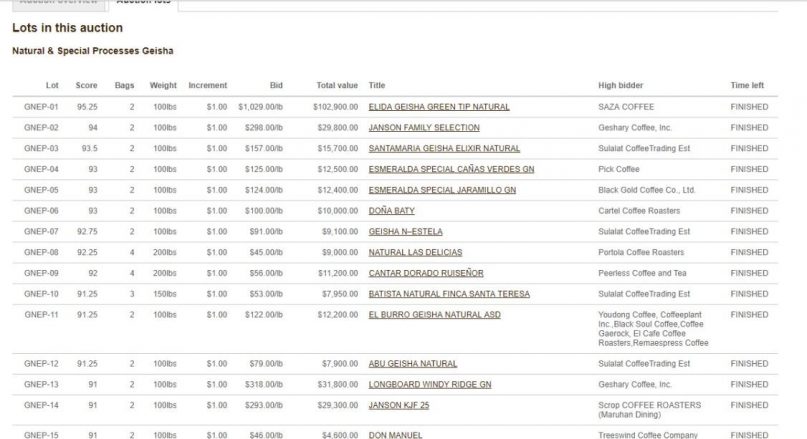
Task: Open DON MANUEL lot link
Action: point(395,435)
